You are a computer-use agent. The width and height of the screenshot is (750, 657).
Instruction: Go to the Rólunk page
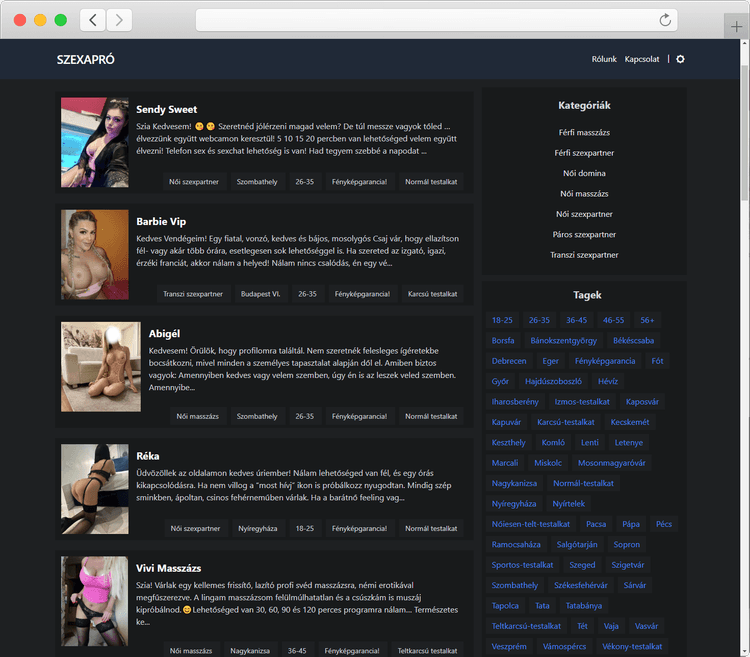click(x=604, y=60)
